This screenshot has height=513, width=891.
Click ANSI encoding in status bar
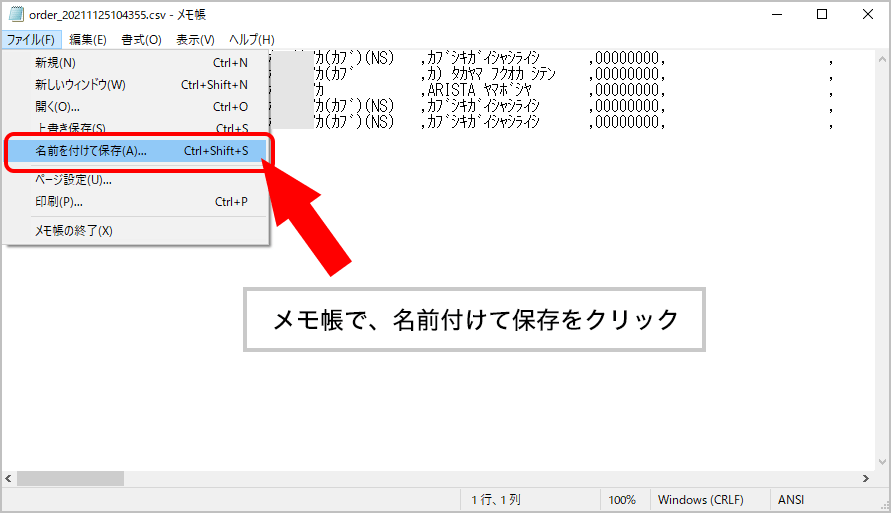(x=791, y=500)
